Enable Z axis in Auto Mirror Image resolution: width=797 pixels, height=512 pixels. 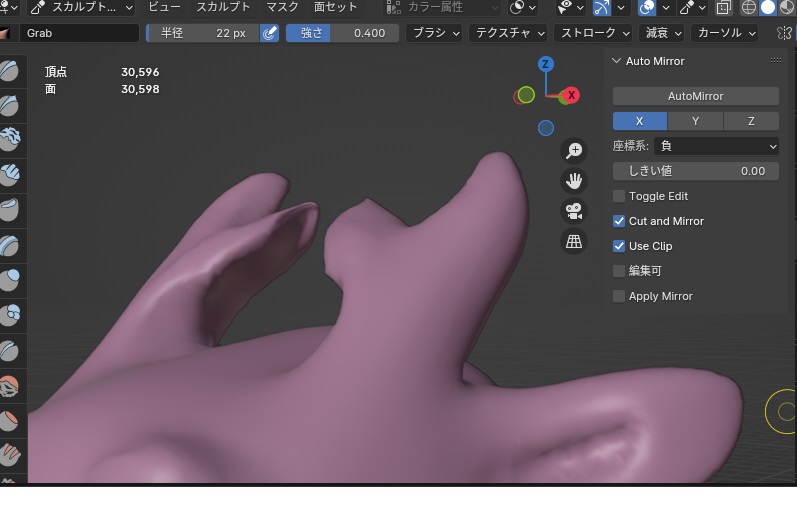pos(751,121)
